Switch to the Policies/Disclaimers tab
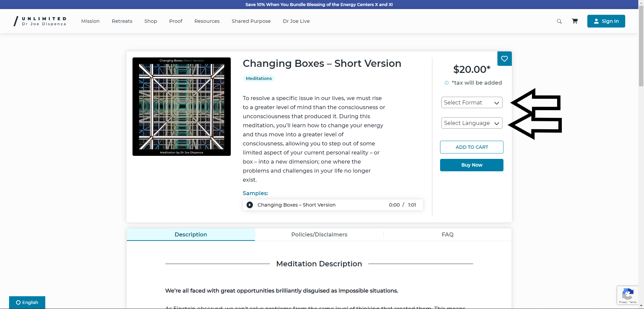 click(319, 234)
